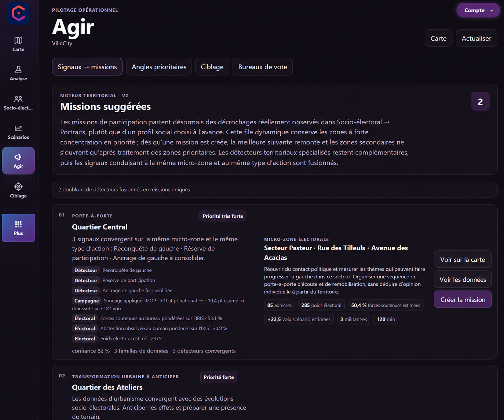Click the Missions suggérées heading
The image size is (504, 420).
(x=106, y=106)
